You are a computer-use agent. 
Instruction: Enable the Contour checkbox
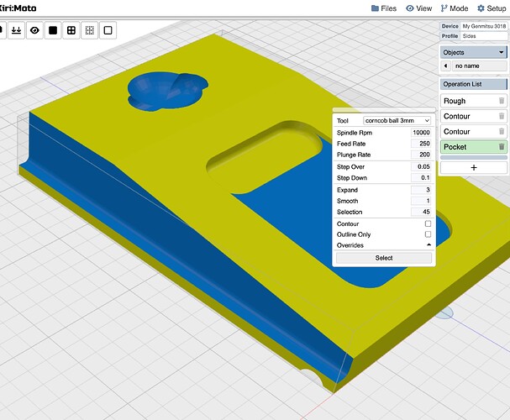pyautogui.click(x=428, y=223)
